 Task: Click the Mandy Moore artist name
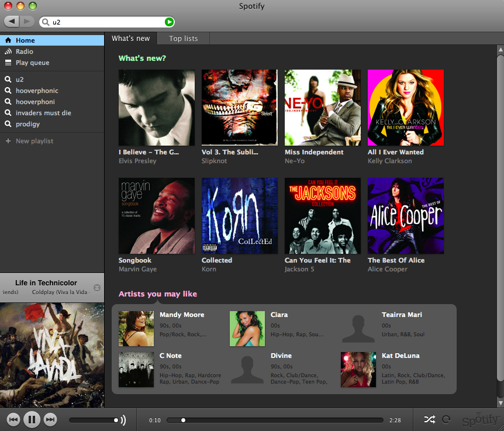tap(182, 315)
